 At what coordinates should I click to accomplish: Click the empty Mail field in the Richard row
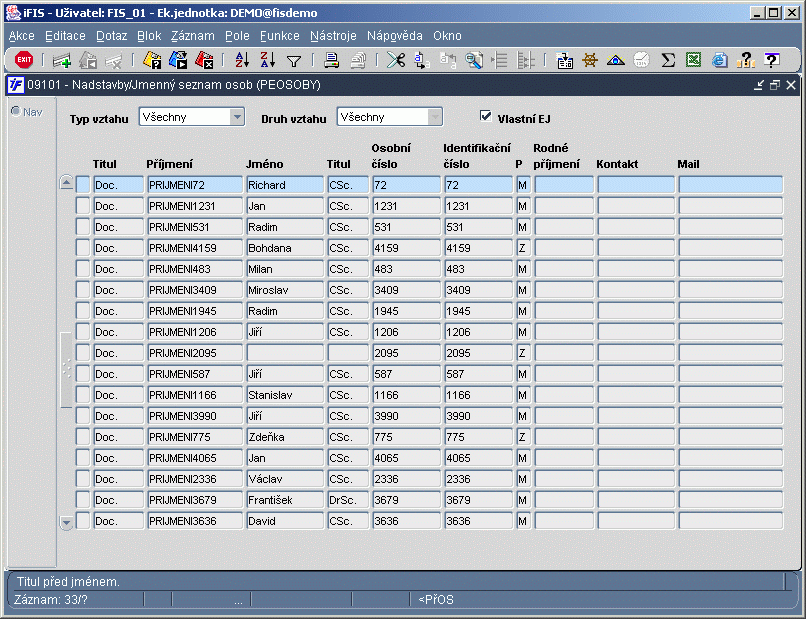[x=730, y=185]
